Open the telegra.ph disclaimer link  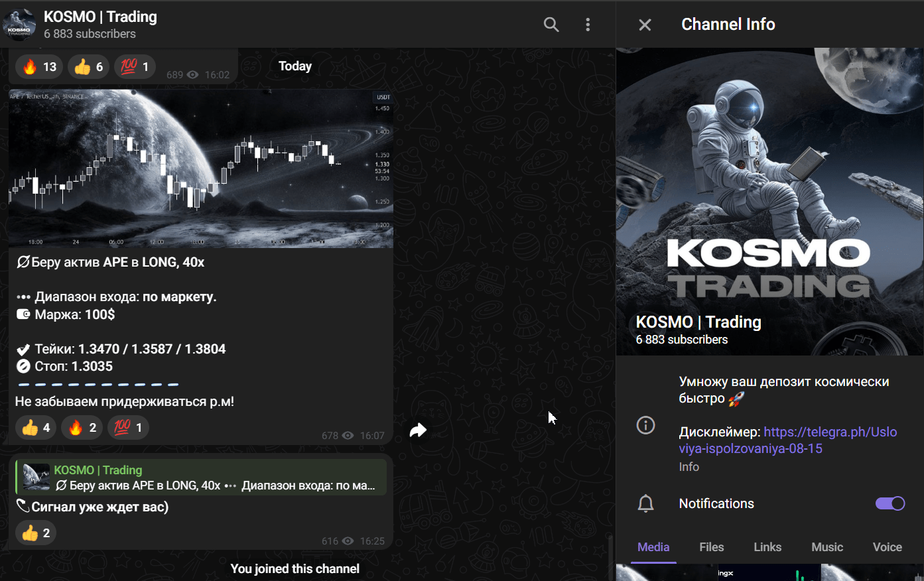(x=788, y=440)
